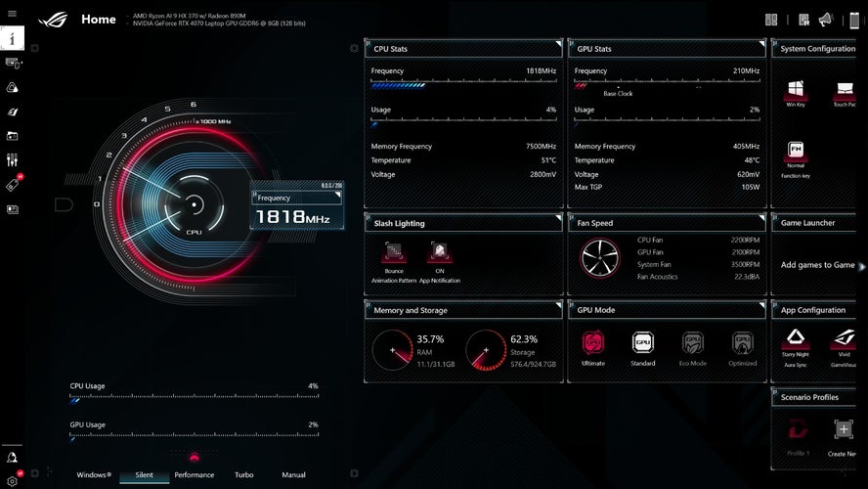Expand the red chevron above the mode tabs
Viewport: 868px width, 489px height.
coord(194,456)
